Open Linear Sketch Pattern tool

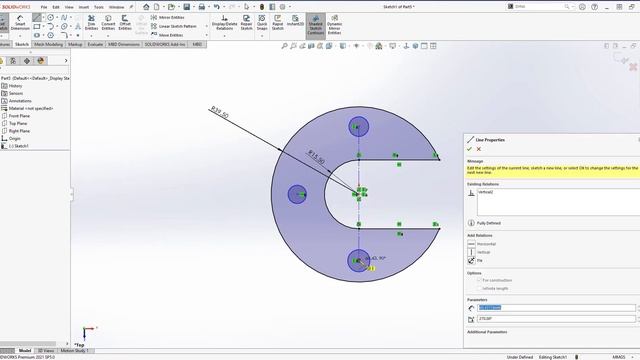[173, 26]
